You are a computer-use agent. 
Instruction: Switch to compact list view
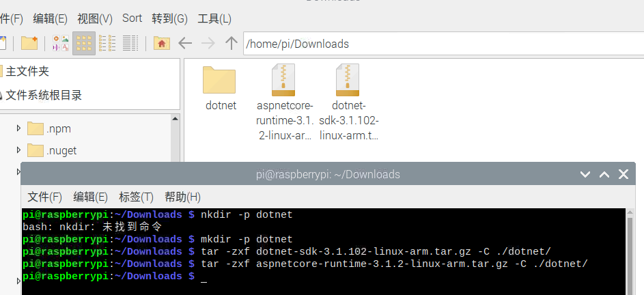pyautogui.click(x=107, y=43)
